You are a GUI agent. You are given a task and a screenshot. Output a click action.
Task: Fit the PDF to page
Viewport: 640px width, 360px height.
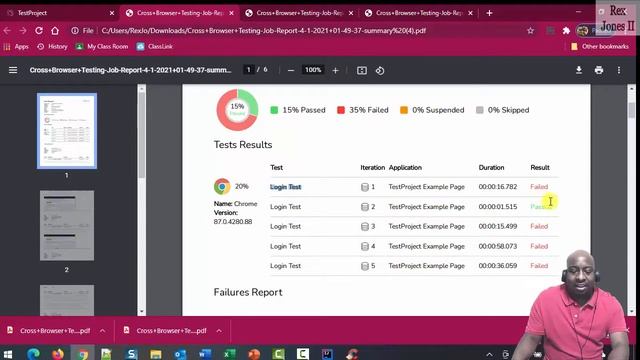(x=362, y=71)
